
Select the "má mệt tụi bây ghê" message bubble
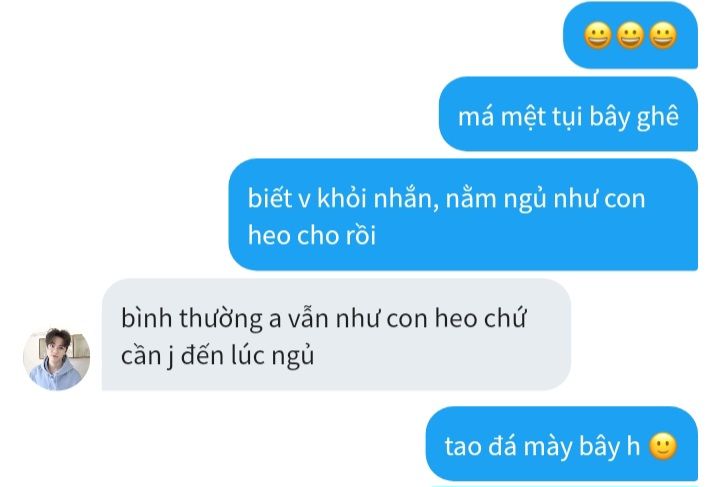(568, 114)
